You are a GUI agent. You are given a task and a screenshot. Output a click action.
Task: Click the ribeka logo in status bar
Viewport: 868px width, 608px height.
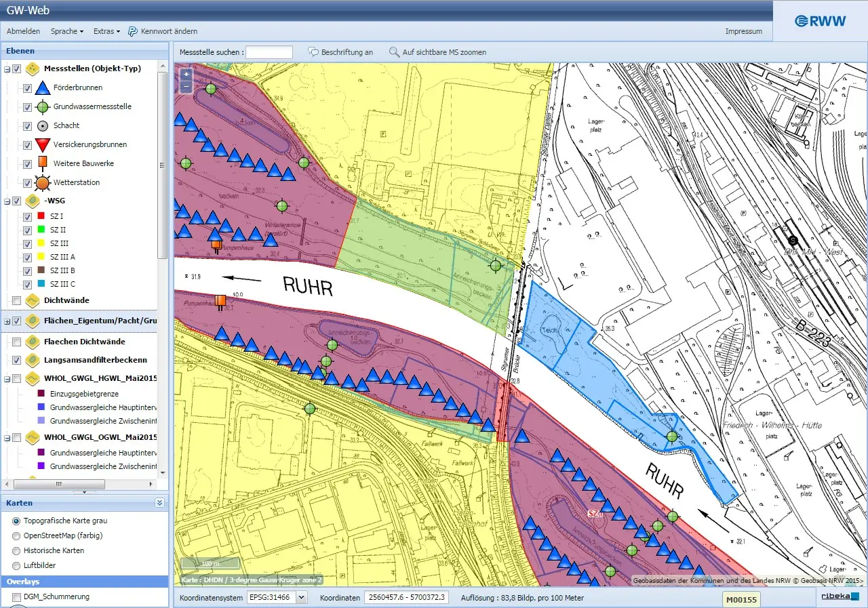click(x=840, y=597)
